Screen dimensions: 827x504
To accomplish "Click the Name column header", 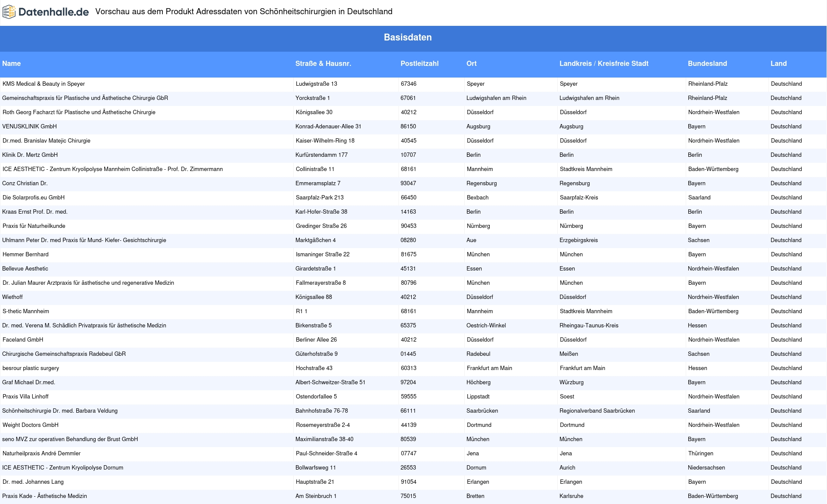I will coord(12,64).
